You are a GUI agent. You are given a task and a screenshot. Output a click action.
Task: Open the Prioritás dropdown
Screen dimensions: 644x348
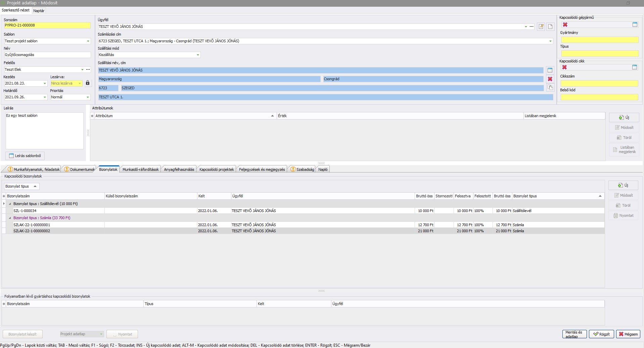pos(88,97)
